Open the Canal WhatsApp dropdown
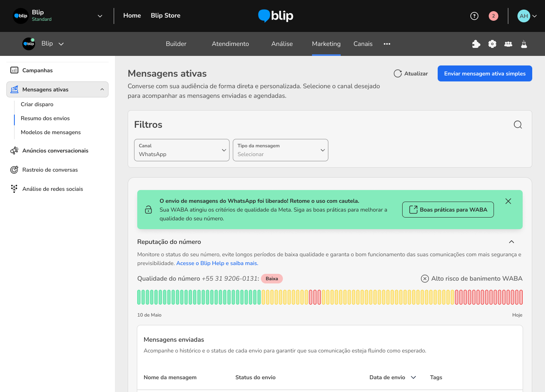 [182, 150]
